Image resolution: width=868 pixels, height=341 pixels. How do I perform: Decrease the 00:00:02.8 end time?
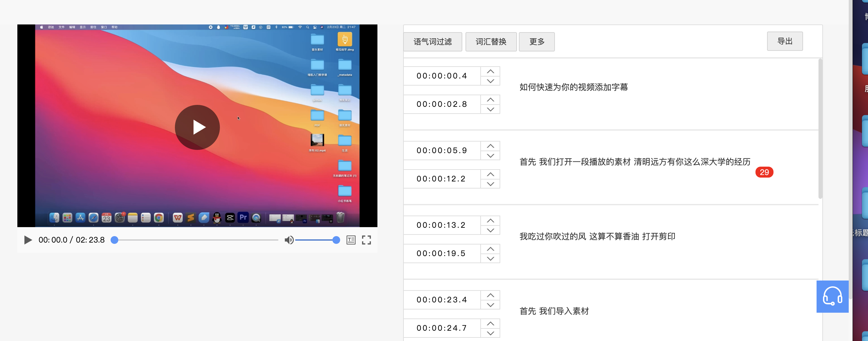coord(490,109)
